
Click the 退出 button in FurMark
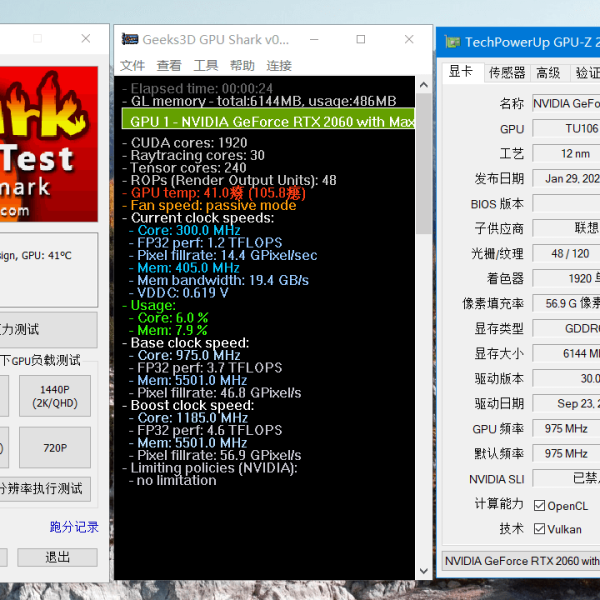coord(57,557)
